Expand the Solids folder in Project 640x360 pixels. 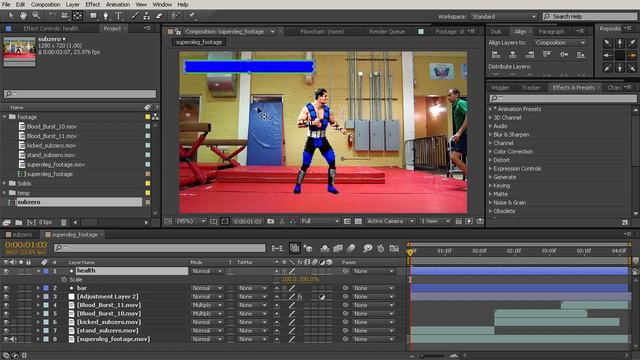point(4,183)
